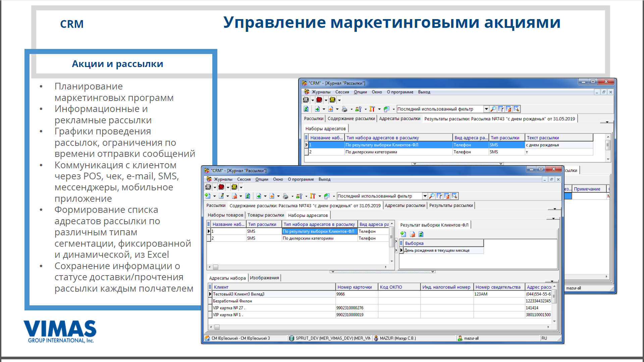Expand dropdown arrow beside front window printer icon
This screenshot has height=362, width=644.
coord(292,196)
